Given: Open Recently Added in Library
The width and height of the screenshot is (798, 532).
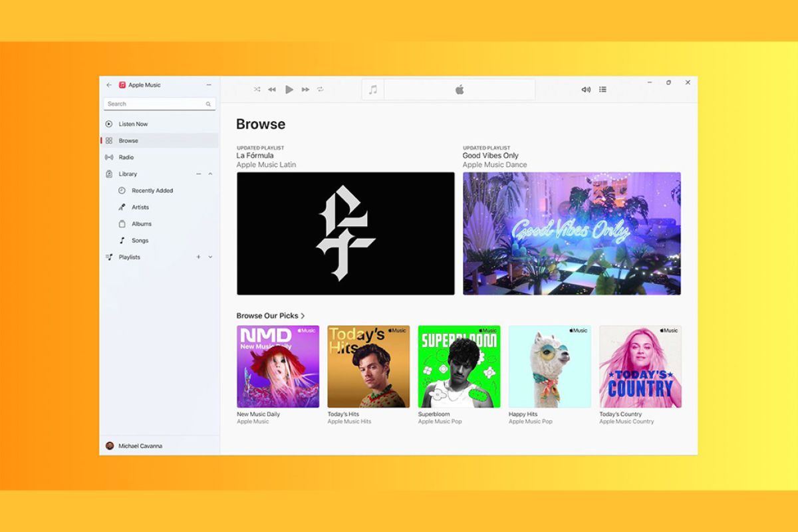Looking at the screenshot, I should point(152,191).
